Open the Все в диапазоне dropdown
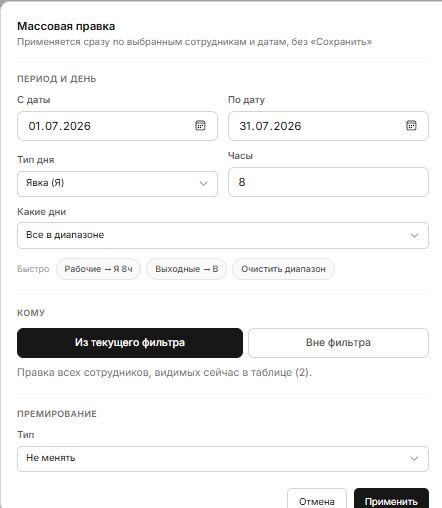The height and width of the screenshot is (508, 442). [223, 235]
